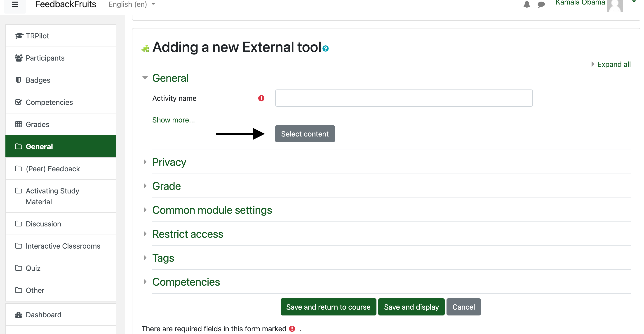
Task: Collapse the General form section
Action: 145,78
